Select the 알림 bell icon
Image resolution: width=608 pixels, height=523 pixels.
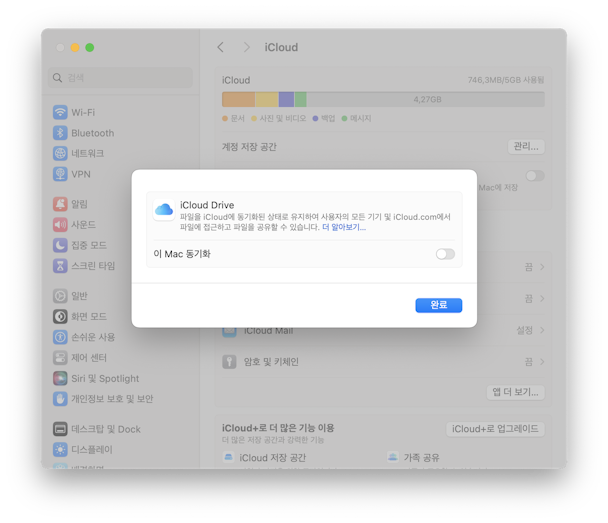pyautogui.click(x=60, y=204)
